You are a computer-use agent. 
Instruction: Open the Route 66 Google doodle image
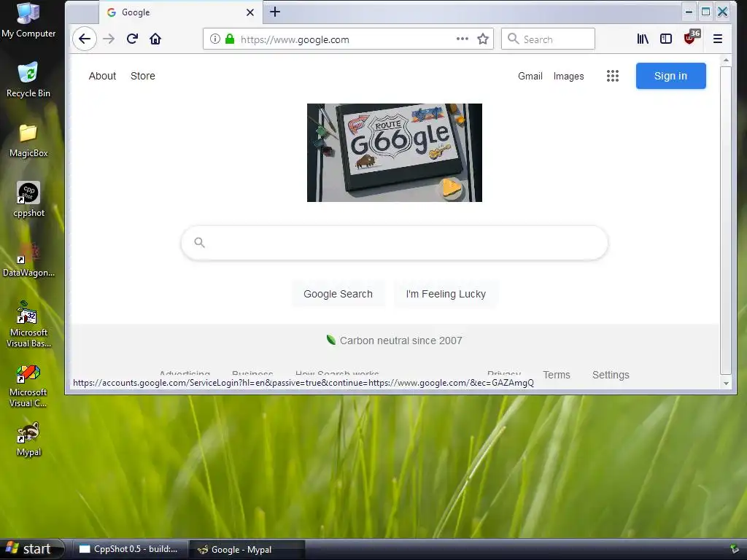pyautogui.click(x=395, y=153)
